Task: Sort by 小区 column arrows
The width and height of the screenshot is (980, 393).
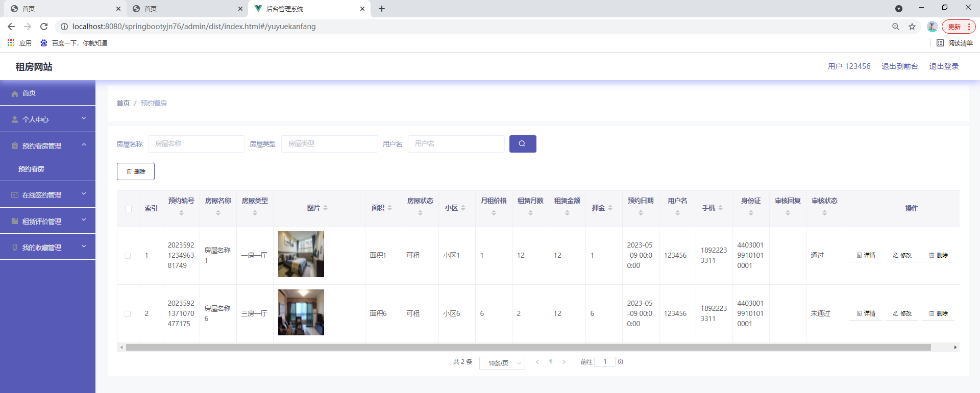Action: (x=463, y=208)
